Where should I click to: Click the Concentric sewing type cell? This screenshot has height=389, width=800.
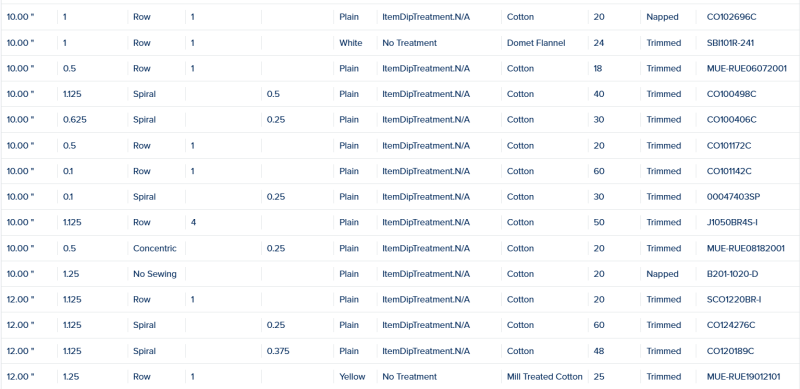click(155, 248)
